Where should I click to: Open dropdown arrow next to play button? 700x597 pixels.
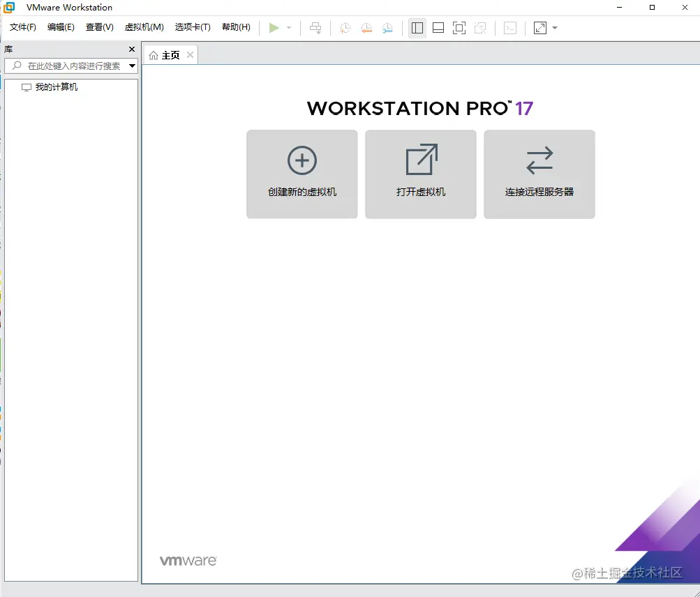[289, 28]
